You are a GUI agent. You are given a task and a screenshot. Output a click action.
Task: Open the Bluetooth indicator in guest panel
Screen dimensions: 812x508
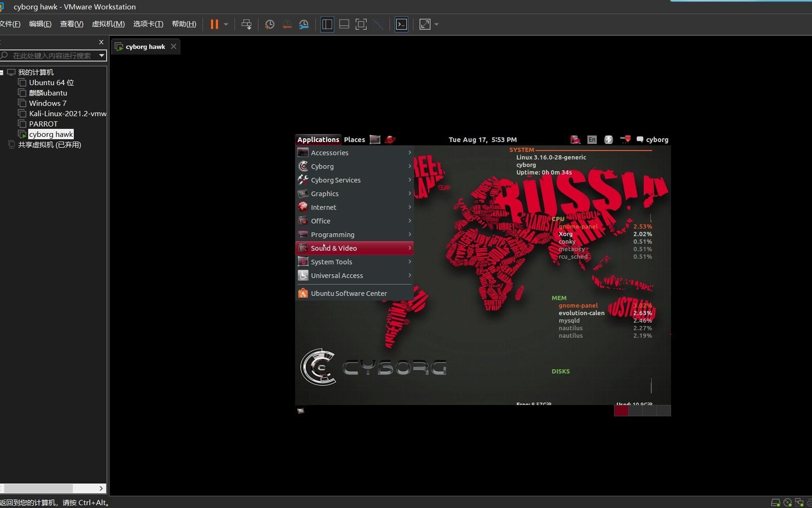coord(608,139)
